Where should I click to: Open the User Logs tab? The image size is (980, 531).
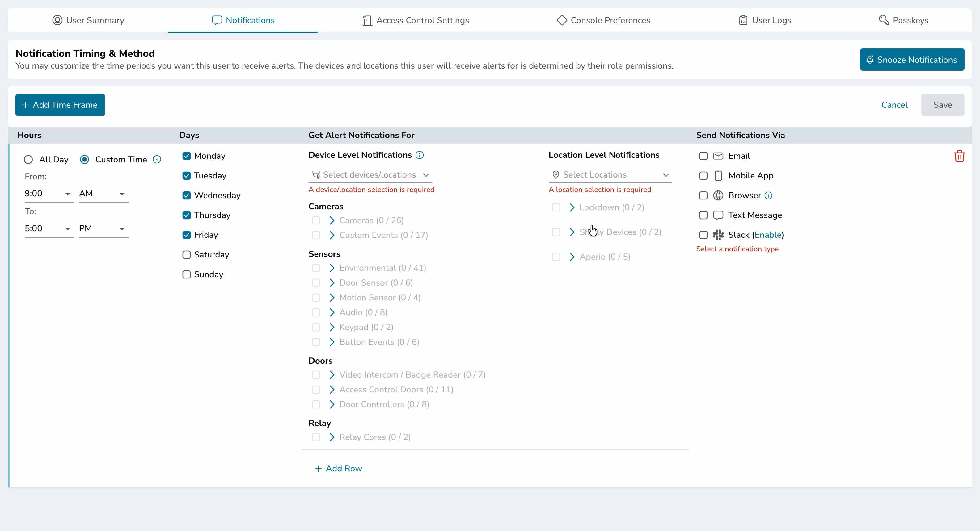click(765, 20)
